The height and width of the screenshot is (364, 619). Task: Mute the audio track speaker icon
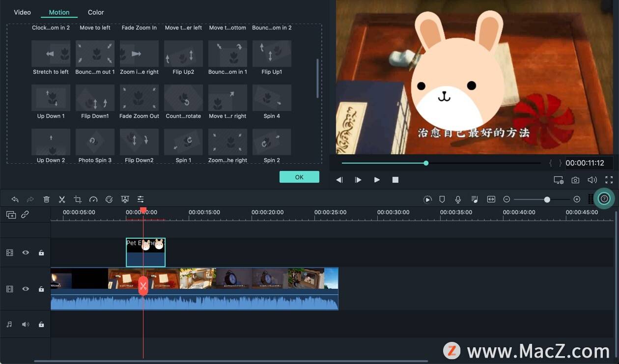(x=26, y=324)
